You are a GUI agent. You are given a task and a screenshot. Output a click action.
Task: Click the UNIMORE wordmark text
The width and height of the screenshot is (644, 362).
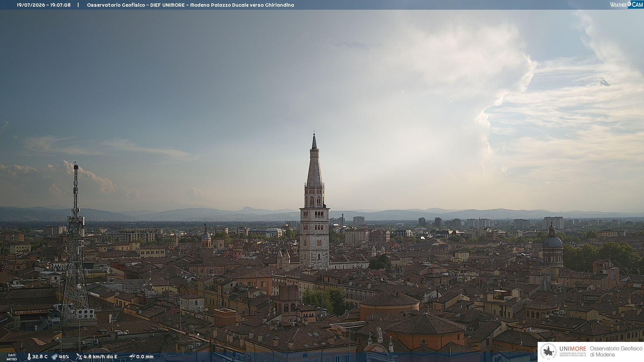click(573, 349)
